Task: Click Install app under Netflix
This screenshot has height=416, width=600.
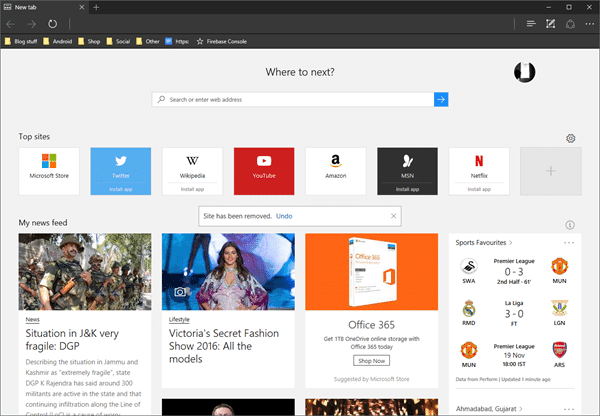Action: tap(479, 189)
